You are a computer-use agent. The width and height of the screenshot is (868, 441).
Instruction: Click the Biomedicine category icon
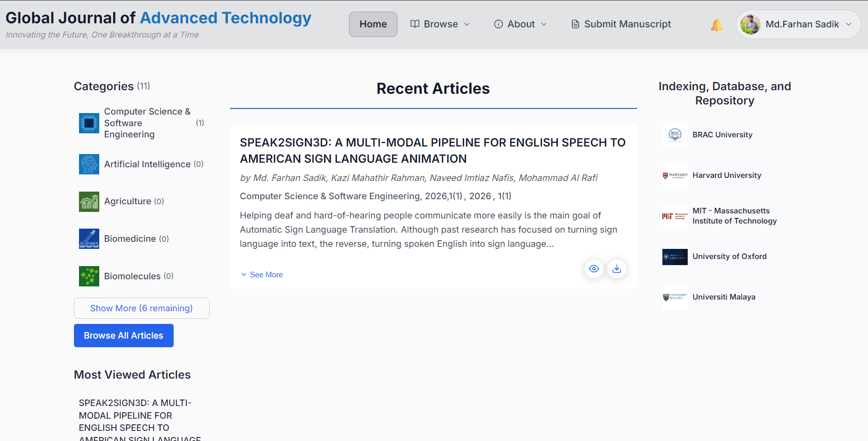point(89,239)
